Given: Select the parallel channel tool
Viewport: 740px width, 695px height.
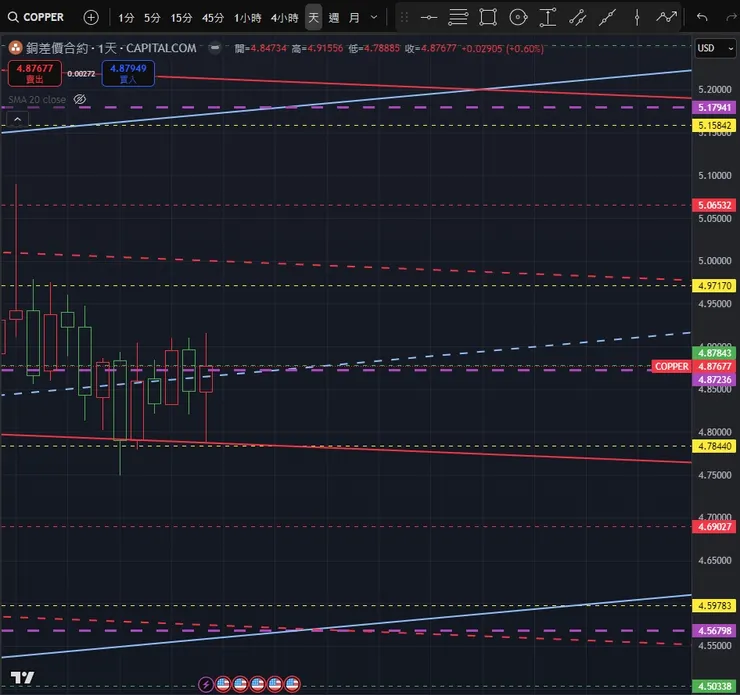Looking at the screenshot, I should 578,17.
